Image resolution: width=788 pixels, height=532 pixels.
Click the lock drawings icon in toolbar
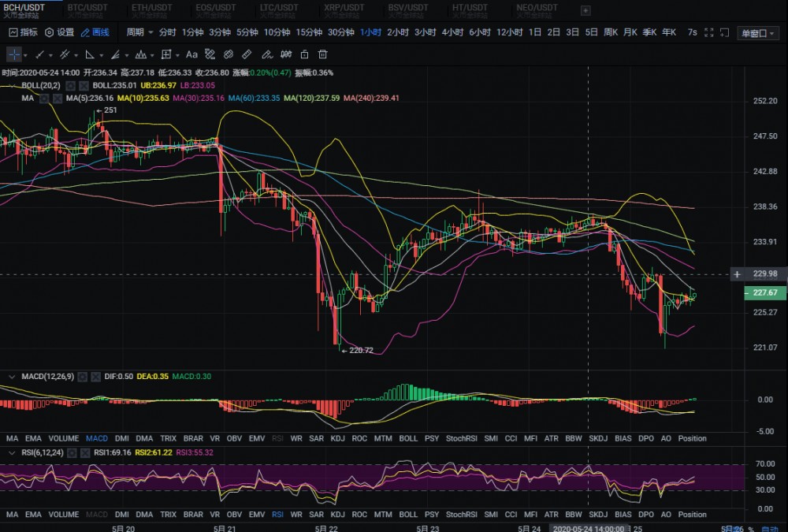click(x=303, y=54)
